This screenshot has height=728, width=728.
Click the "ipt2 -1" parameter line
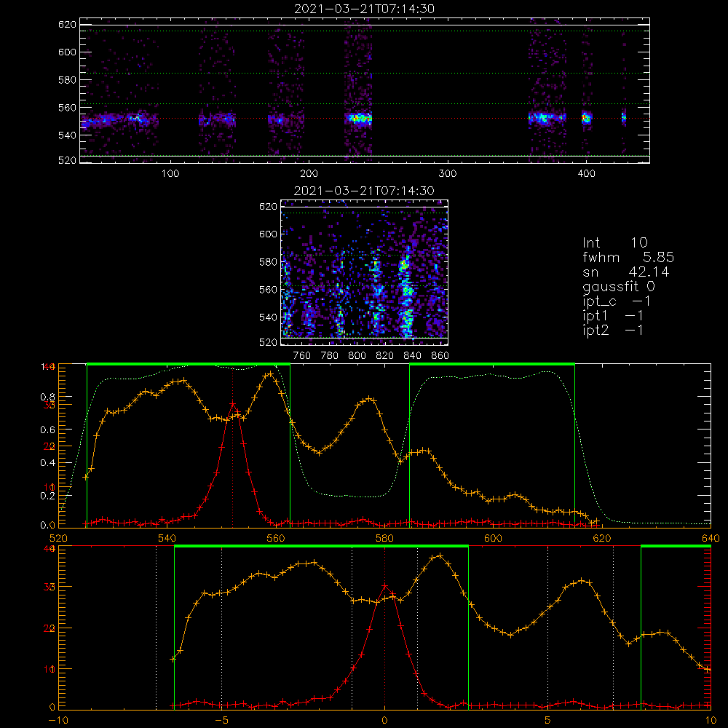(x=613, y=331)
